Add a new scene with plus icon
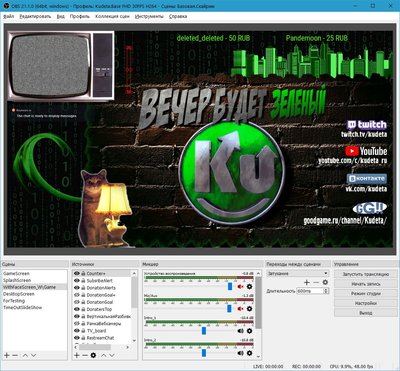The height and width of the screenshot is (371, 400). (6, 355)
